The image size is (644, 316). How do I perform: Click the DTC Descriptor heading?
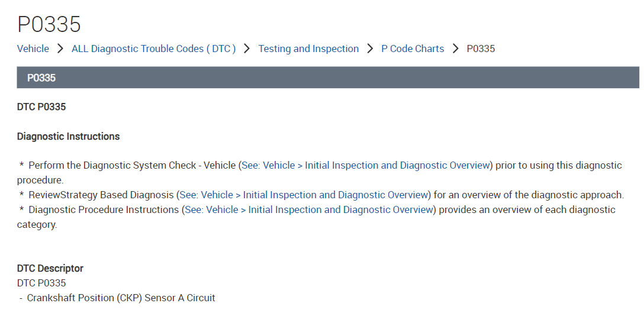pyautogui.click(x=50, y=268)
